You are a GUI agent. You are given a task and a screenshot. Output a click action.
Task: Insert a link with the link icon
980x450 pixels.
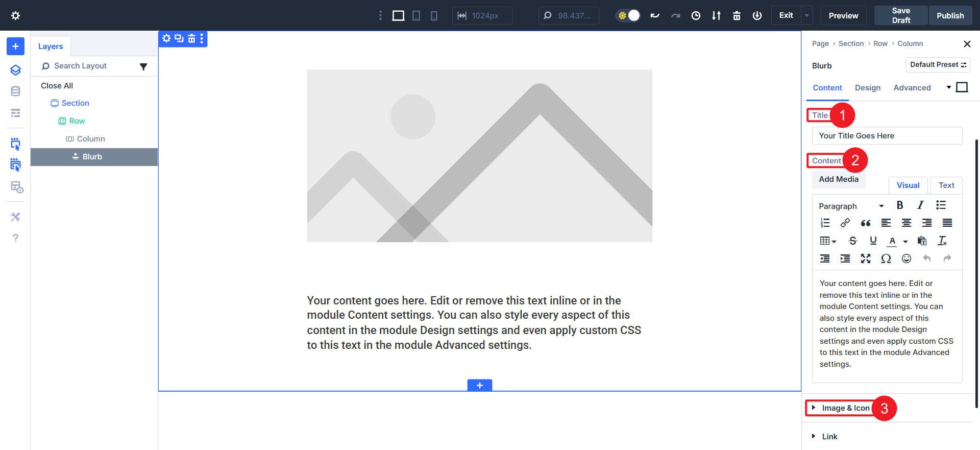click(845, 223)
